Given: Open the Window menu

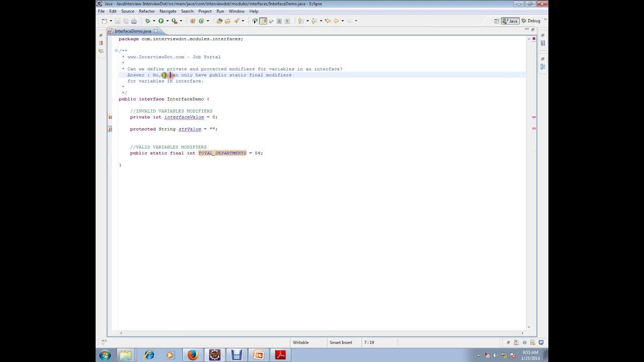Looking at the screenshot, I should click(x=236, y=11).
